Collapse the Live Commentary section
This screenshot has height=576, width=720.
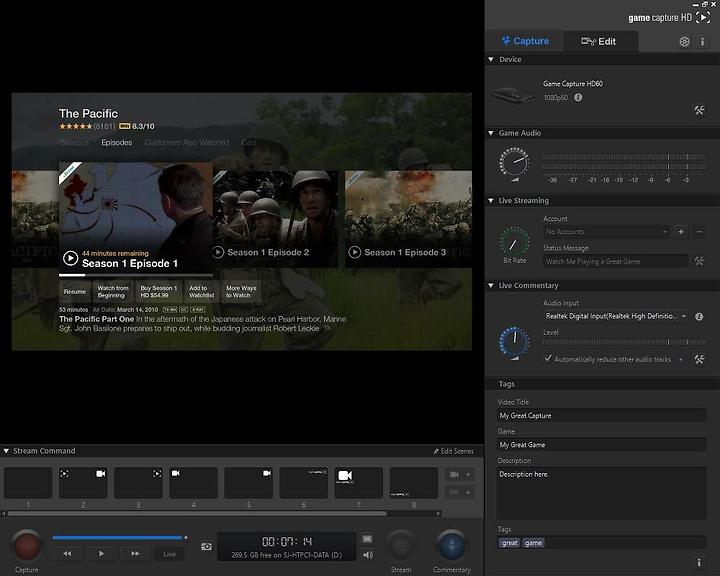(x=491, y=285)
